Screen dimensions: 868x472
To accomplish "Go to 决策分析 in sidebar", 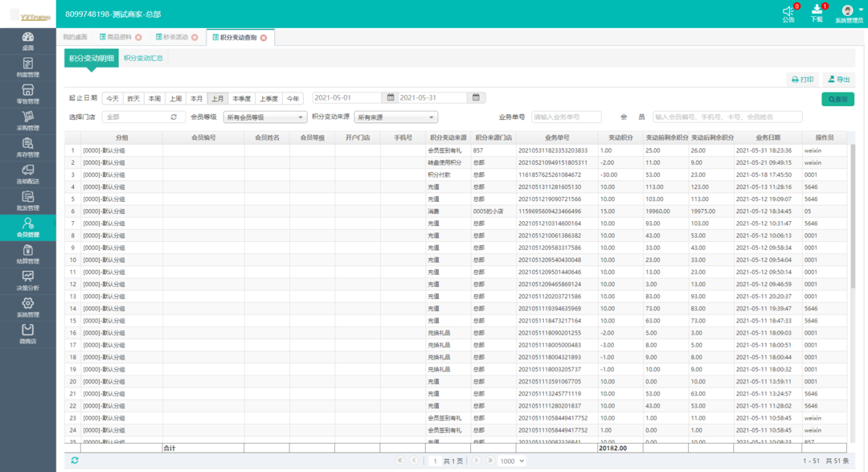I will coord(27,281).
